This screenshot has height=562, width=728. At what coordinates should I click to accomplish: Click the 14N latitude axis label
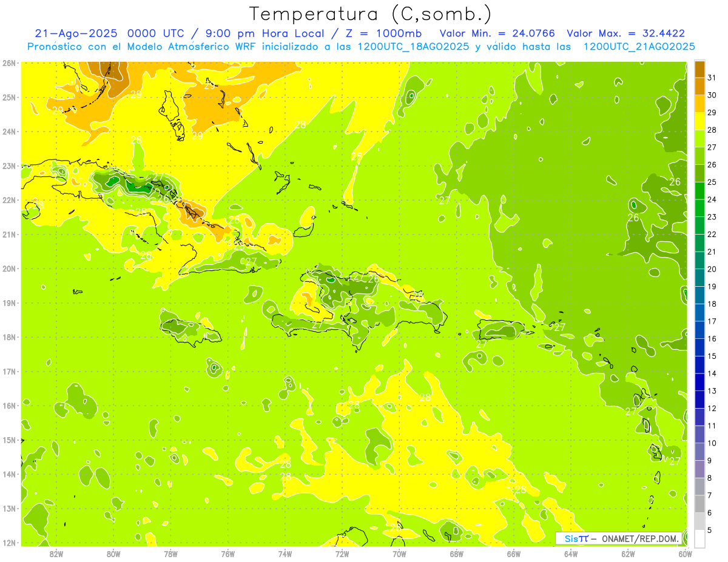coord(9,474)
